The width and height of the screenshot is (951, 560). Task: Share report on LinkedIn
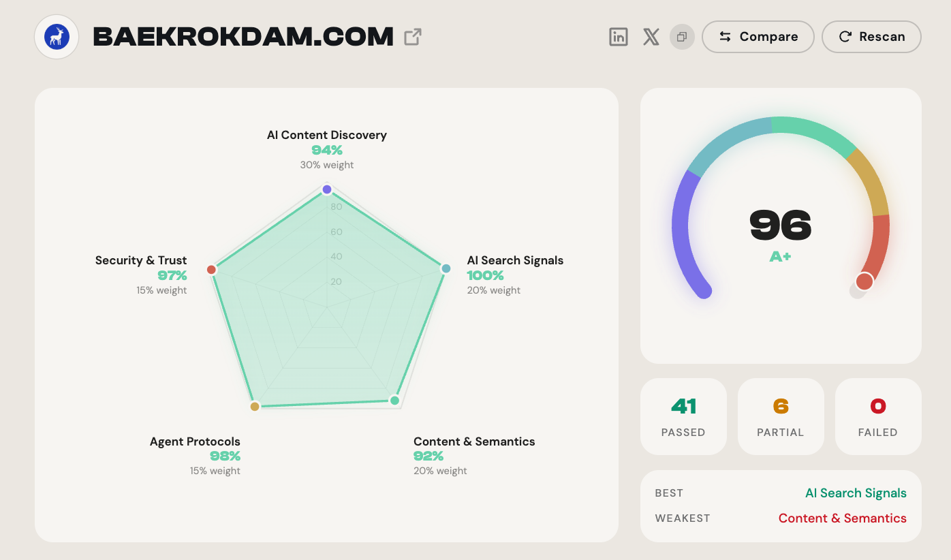tap(619, 37)
